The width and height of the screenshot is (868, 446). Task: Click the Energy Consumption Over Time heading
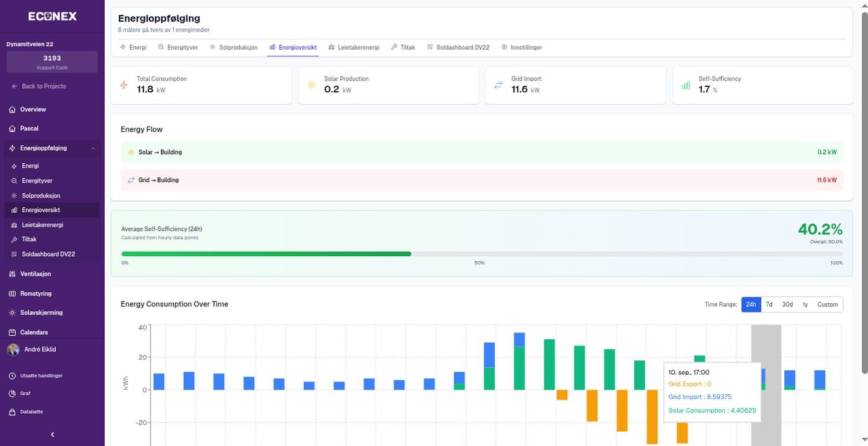[x=174, y=304]
